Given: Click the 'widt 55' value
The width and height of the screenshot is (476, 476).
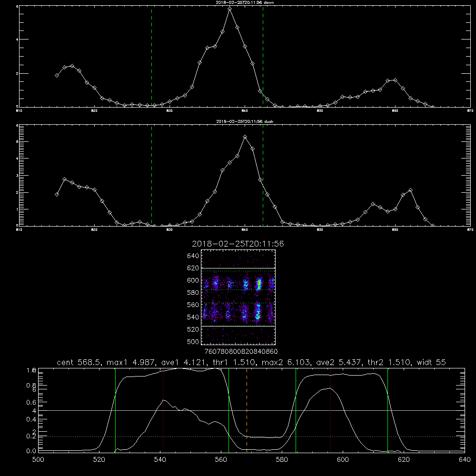Looking at the screenshot, I should click(x=431, y=362).
